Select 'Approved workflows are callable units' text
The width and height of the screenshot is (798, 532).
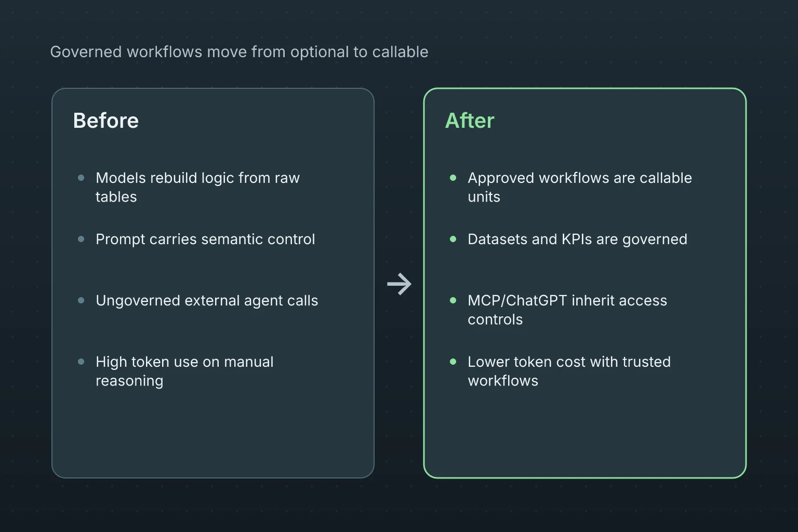pos(580,187)
